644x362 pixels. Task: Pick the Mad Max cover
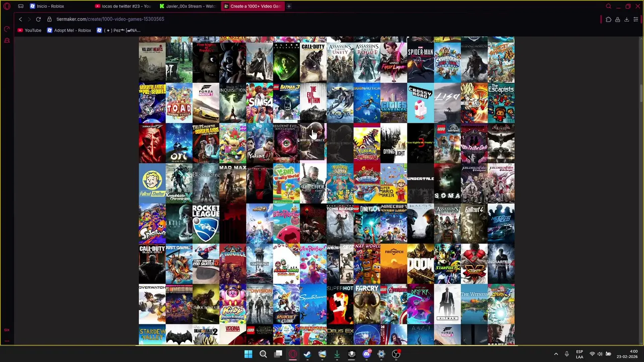pos(232,184)
